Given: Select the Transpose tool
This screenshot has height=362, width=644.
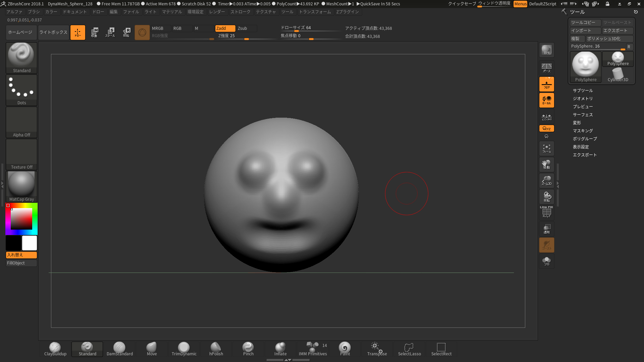Looking at the screenshot, I should 377,348.
